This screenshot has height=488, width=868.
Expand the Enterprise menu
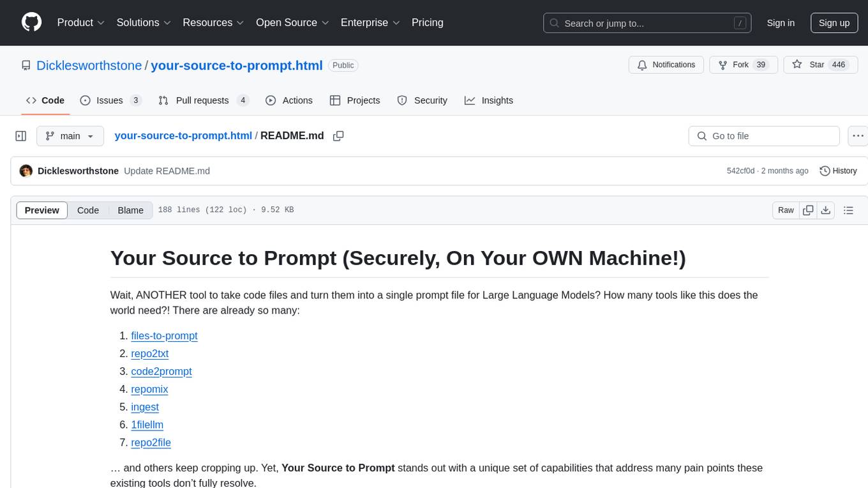pos(370,22)
